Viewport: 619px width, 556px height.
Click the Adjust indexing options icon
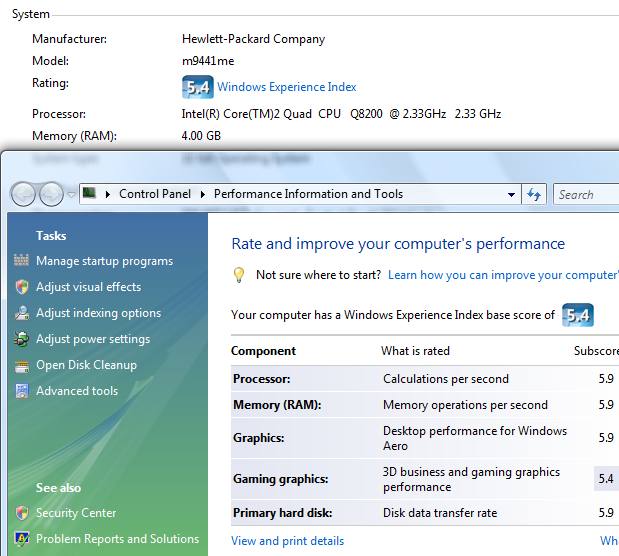click(x=22, y=313)
